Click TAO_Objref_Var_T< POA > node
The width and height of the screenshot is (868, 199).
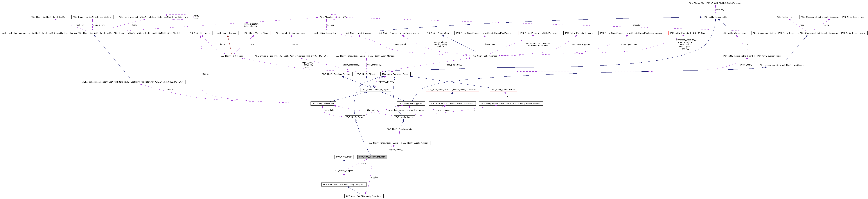tap(256, 33)
